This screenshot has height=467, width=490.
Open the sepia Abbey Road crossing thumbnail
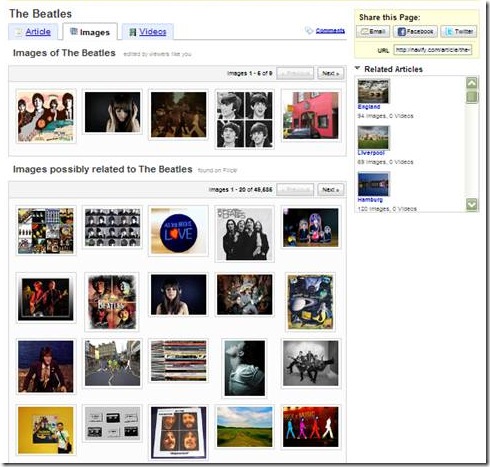[178, 115]
